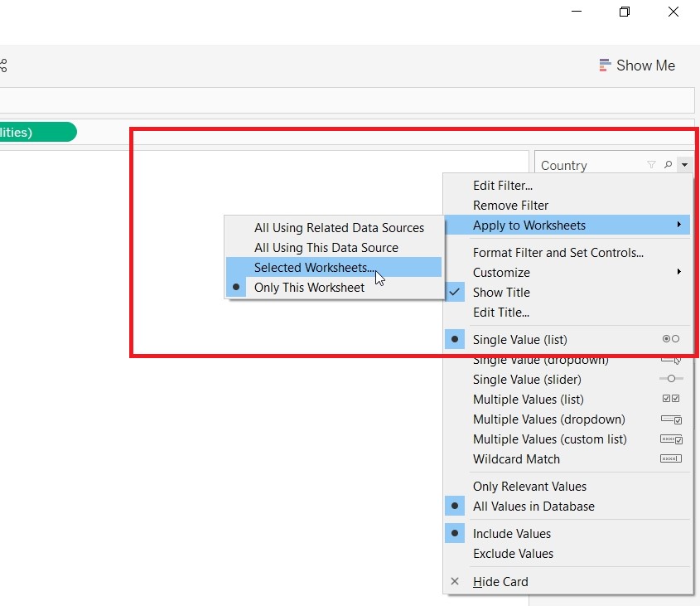Click the Multiple Values custom list icon
This screenshot has width=700, height=606.
670,439
